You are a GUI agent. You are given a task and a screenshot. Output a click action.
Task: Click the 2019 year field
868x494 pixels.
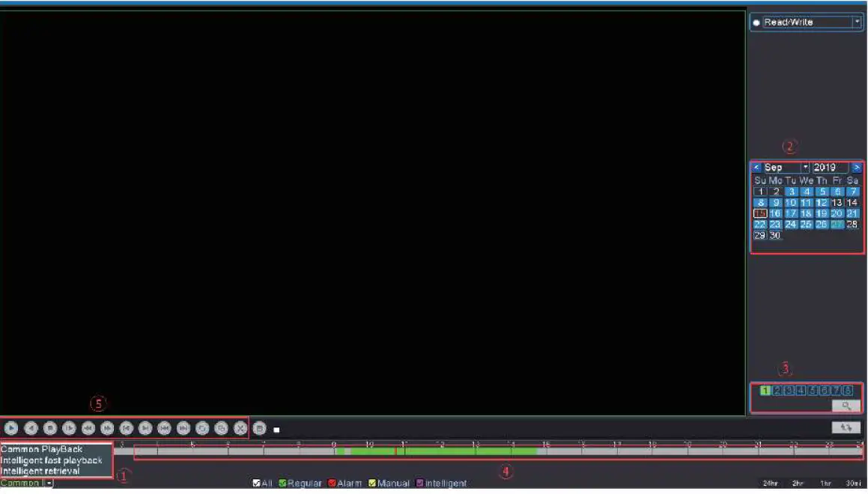pos(831,167)
